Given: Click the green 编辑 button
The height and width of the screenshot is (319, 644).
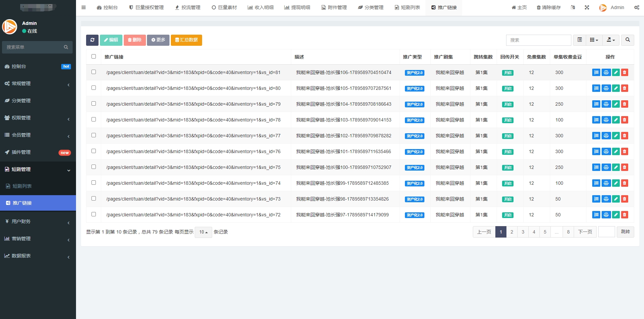Looking at the screenshot, I should pyautogui.click(x=111, y=40).
